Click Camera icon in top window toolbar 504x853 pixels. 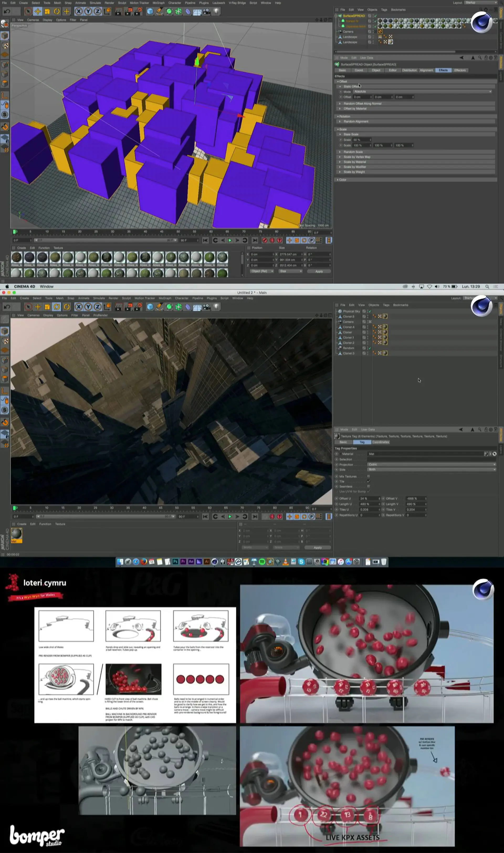pyautogui.click(x=207, y=12)
